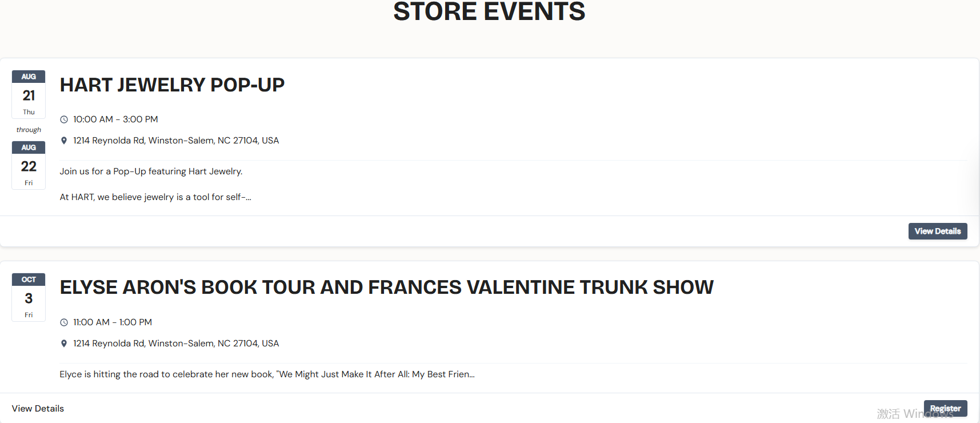
Task: Click the Hart Jewelry event address text
Action: 176,141
